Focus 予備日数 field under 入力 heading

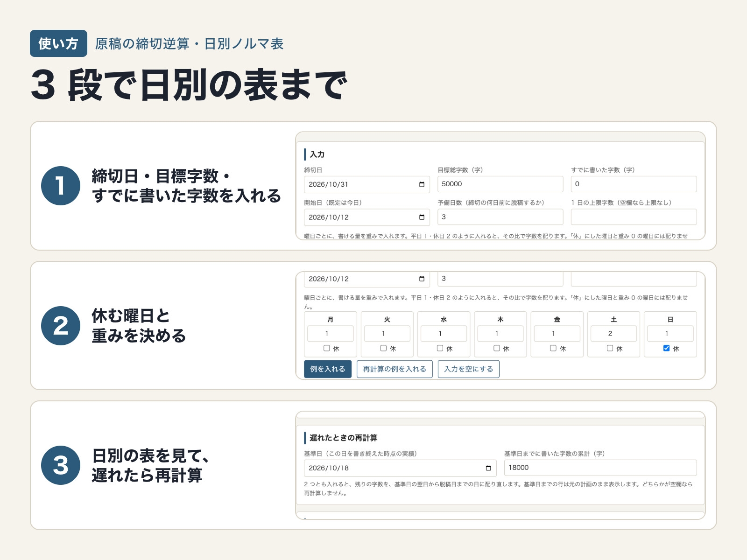[x=500, y=217]
